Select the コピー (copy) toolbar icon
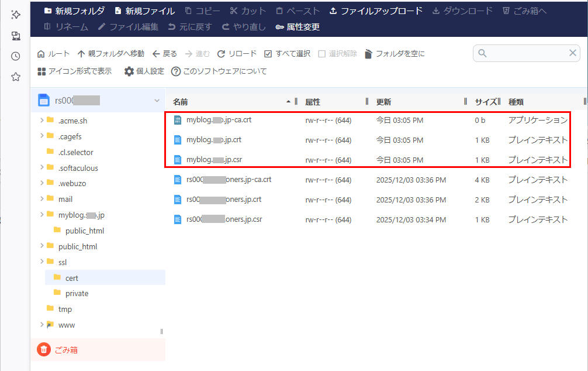 199,10
